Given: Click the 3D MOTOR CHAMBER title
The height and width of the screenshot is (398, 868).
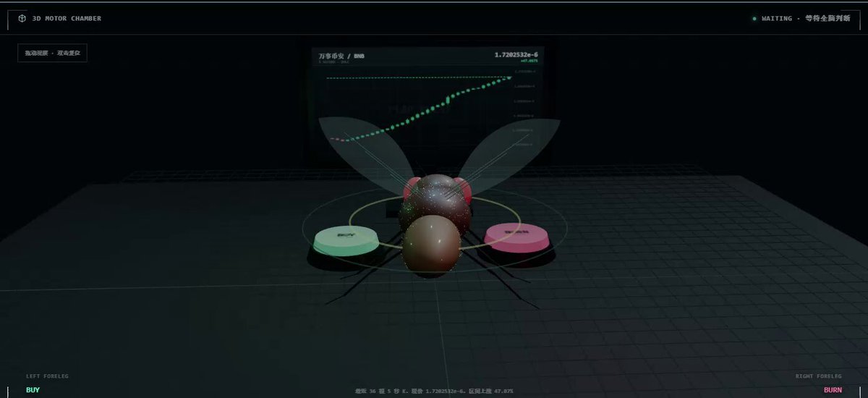Looking at the screenshot, I should tap(67, 18).
